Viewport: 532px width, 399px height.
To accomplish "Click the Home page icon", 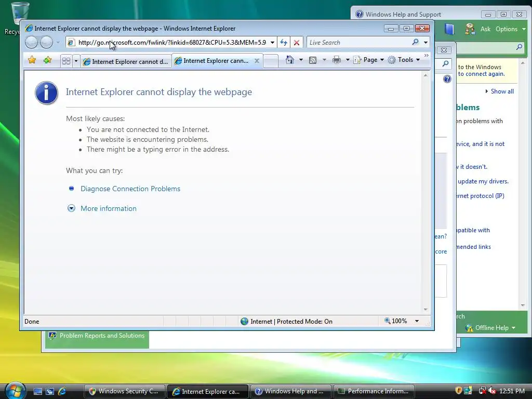I will [x=289, y=60].
